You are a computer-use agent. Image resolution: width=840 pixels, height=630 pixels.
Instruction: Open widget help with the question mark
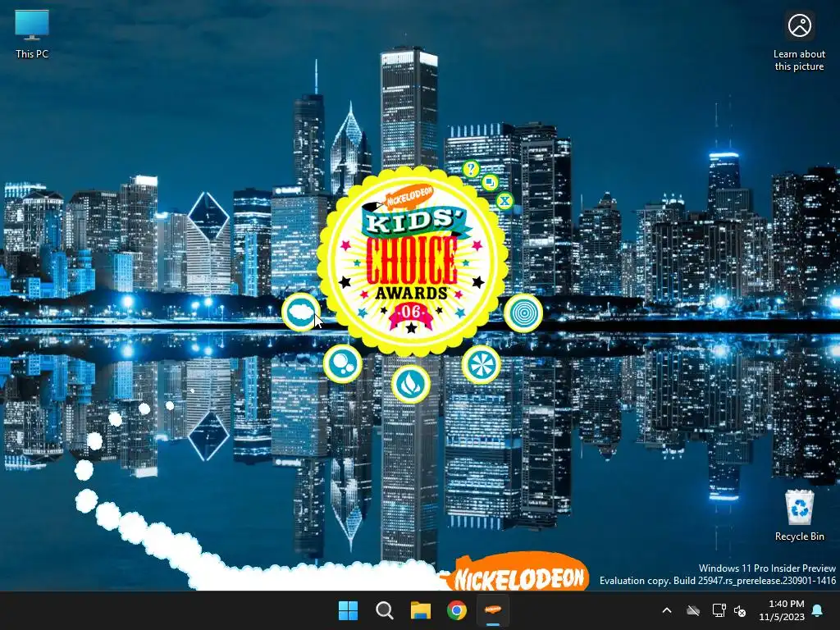pyautogui.click(x=471, y=169)
